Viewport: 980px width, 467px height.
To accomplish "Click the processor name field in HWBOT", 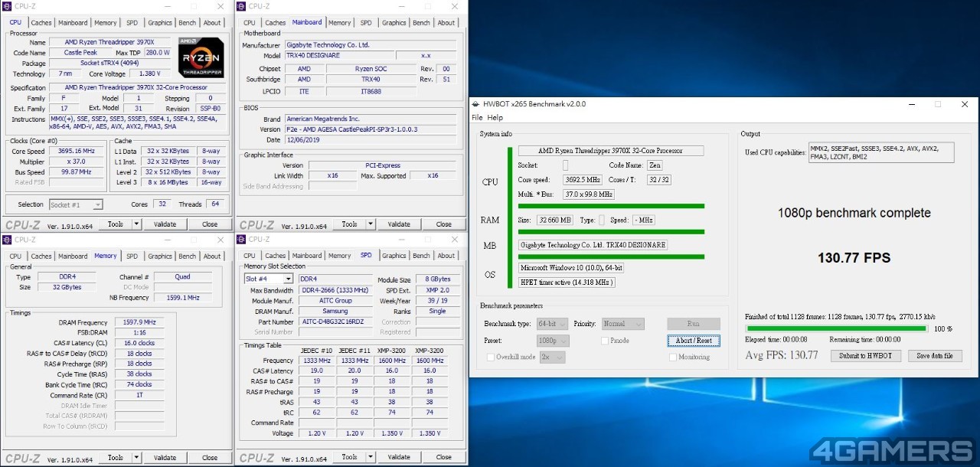I will [611, 151].
